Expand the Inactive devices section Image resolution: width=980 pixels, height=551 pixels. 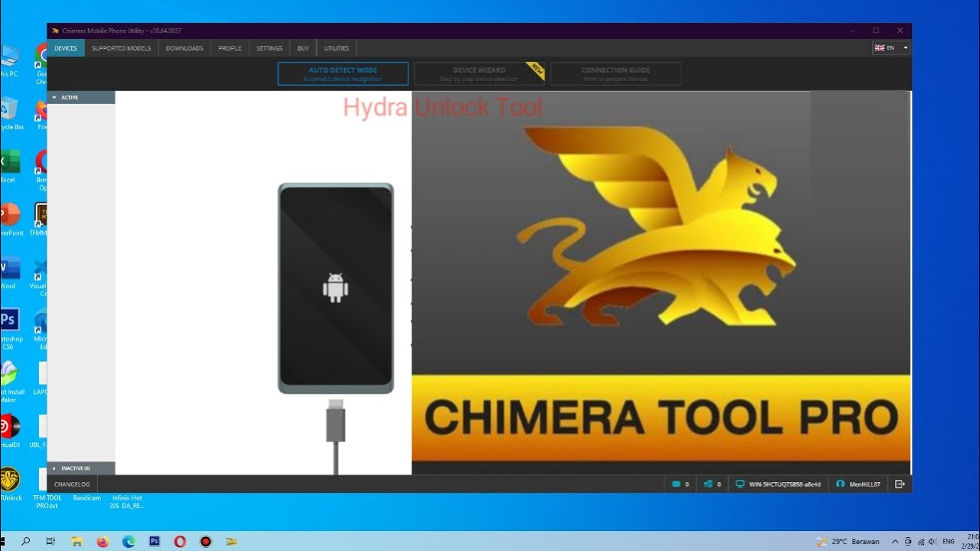81,468
